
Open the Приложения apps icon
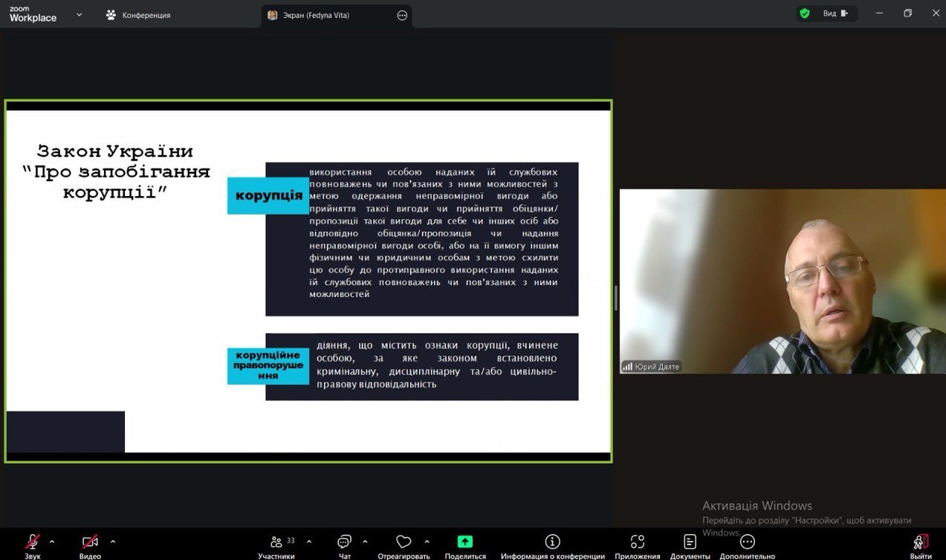tap(637, 542)
